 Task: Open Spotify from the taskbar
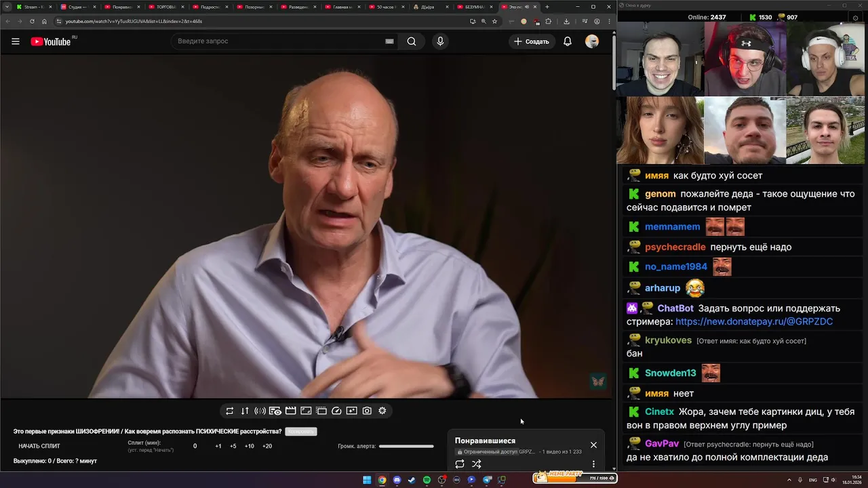[x=427, y=480]
